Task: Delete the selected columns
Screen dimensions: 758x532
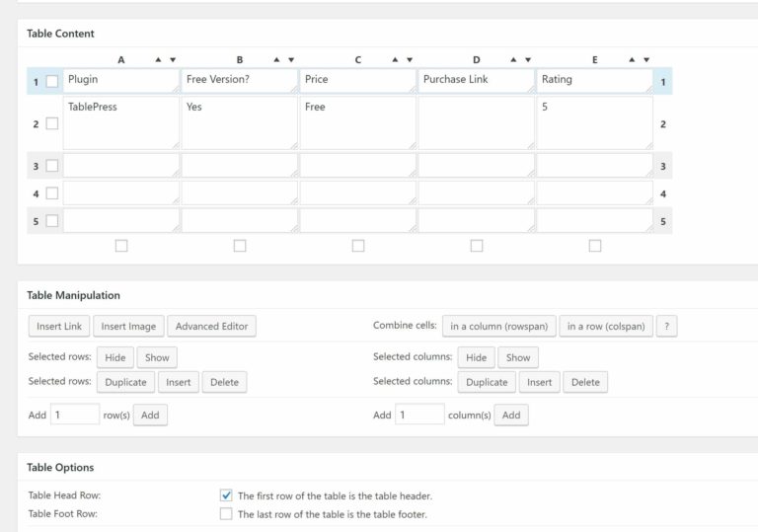Action: click(x=585, y=382)
